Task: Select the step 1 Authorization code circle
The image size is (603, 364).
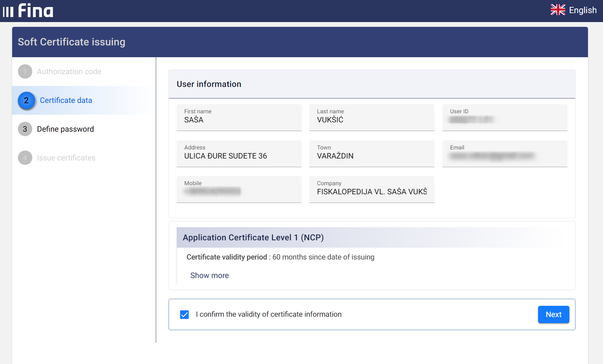Action: pos(25,72)
